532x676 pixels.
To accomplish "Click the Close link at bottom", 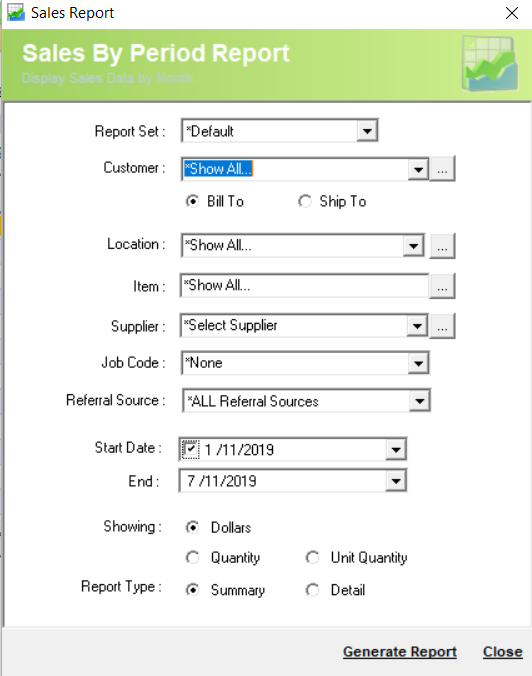I will coord(502,651).
